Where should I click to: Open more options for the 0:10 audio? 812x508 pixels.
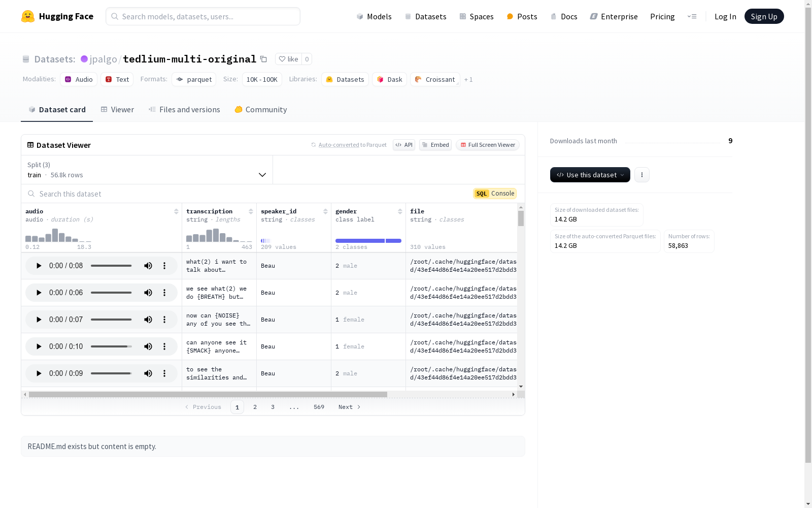[164, 346]
